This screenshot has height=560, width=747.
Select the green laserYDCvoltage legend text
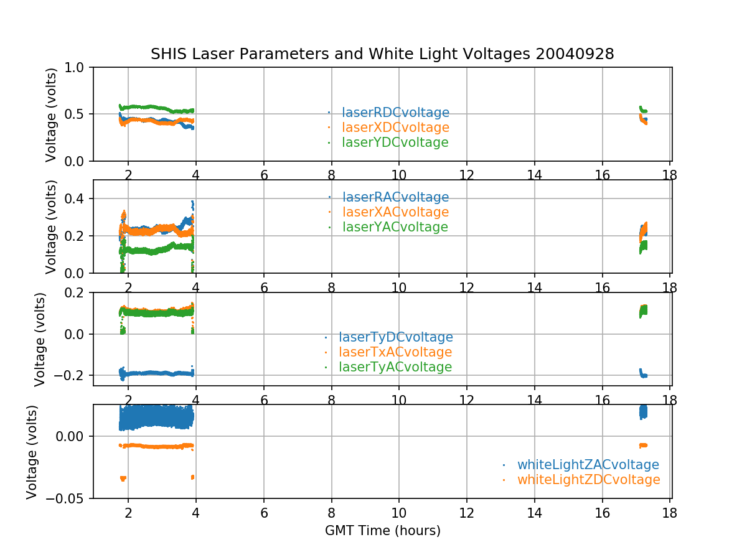pyautogui.click(x=395, y=142)
